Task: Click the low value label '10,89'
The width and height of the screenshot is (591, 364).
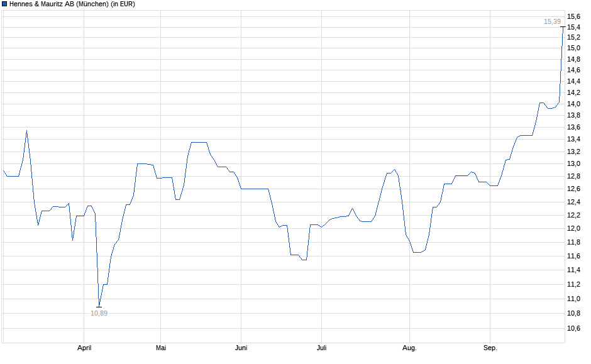Action: pyautogui.click(x=99, y=313)
